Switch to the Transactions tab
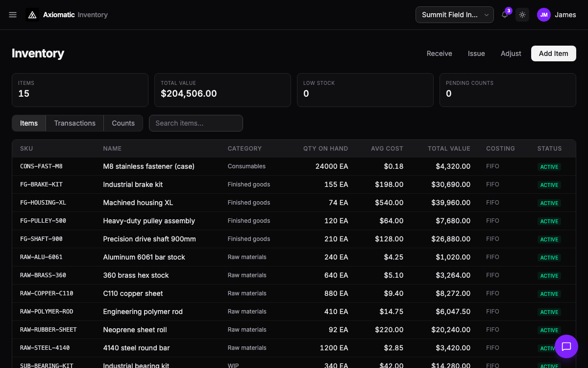588x368 pixels. tap(74, 123)
